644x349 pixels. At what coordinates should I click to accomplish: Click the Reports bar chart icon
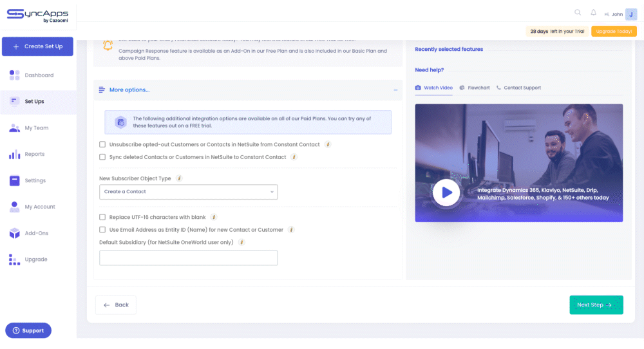tap(14, 155)
